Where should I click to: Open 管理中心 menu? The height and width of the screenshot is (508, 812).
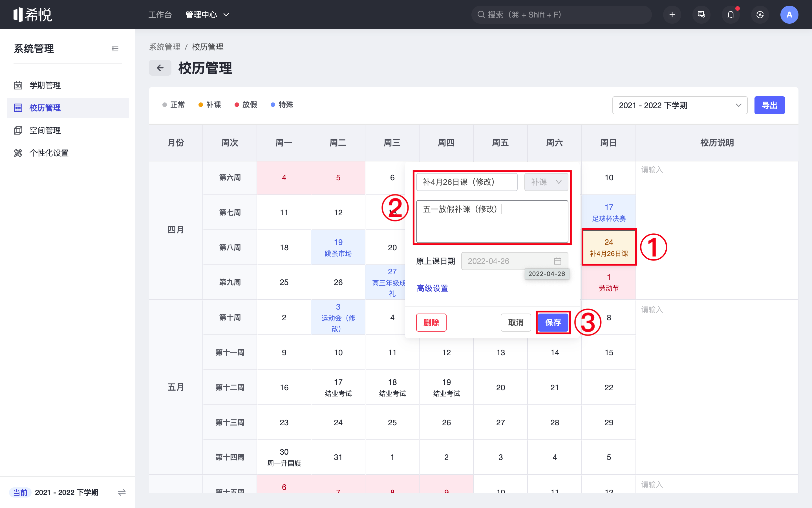[x=207, y=15]
